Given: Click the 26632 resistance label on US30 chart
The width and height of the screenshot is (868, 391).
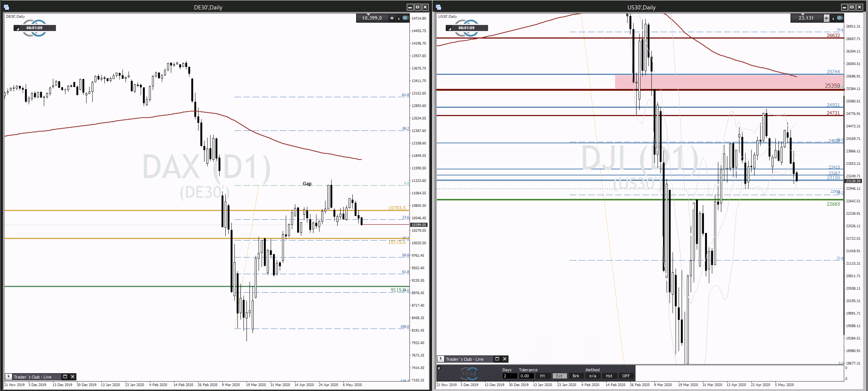Looking at the screenshot, I should (x=833, y=35).
